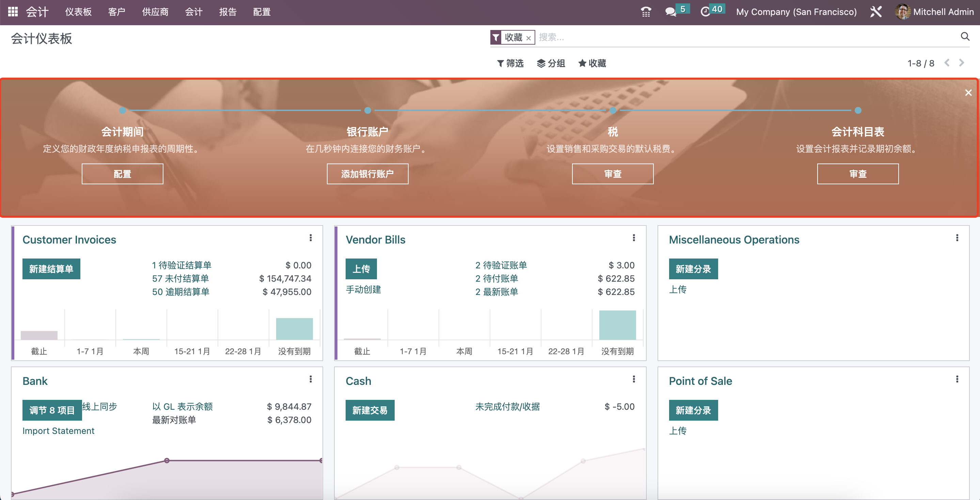Open the 供应商 menu
The image size is (980, 500).
(x=155, y=12)
